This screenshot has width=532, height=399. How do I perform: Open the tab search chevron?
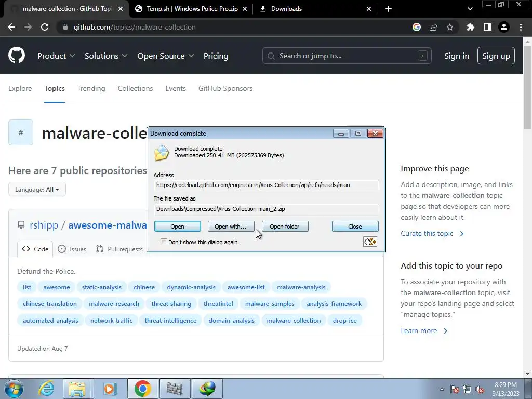click(x=470, y=9)
